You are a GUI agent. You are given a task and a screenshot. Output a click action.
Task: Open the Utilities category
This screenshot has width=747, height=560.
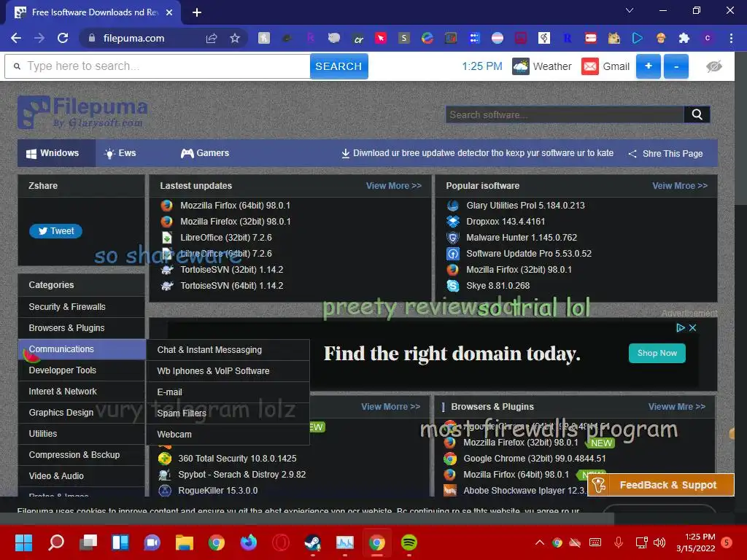[x=82, y=434]
